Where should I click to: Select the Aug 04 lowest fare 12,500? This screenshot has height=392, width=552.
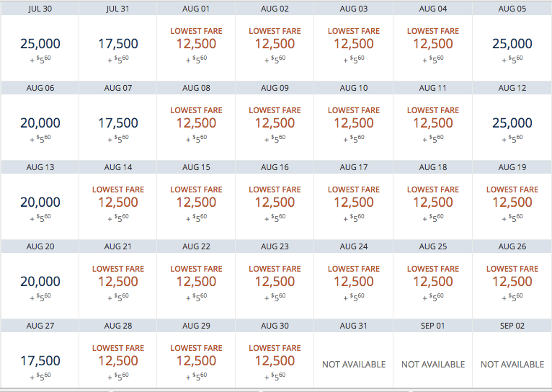(432, 48)
